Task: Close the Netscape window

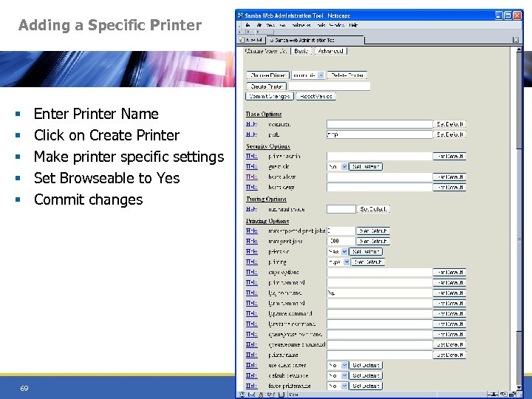Action: [x=516, y=16]
